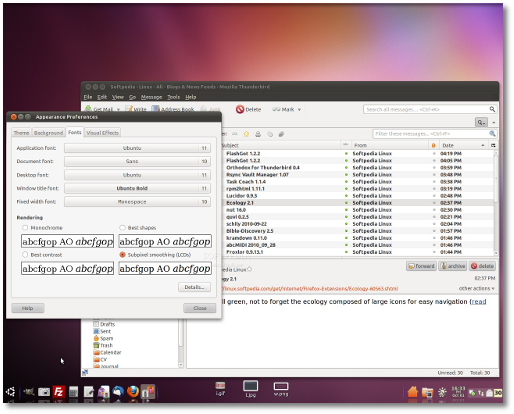Open the Get Mail dropdown arrow
514x414 pixels.
pyautogui.click(x=118, y=110)
